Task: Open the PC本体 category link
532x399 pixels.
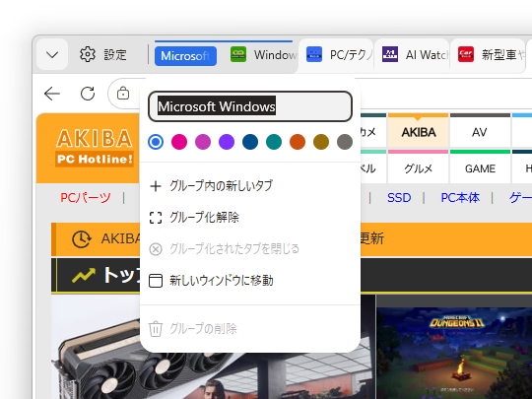Action: coord(460,197)
